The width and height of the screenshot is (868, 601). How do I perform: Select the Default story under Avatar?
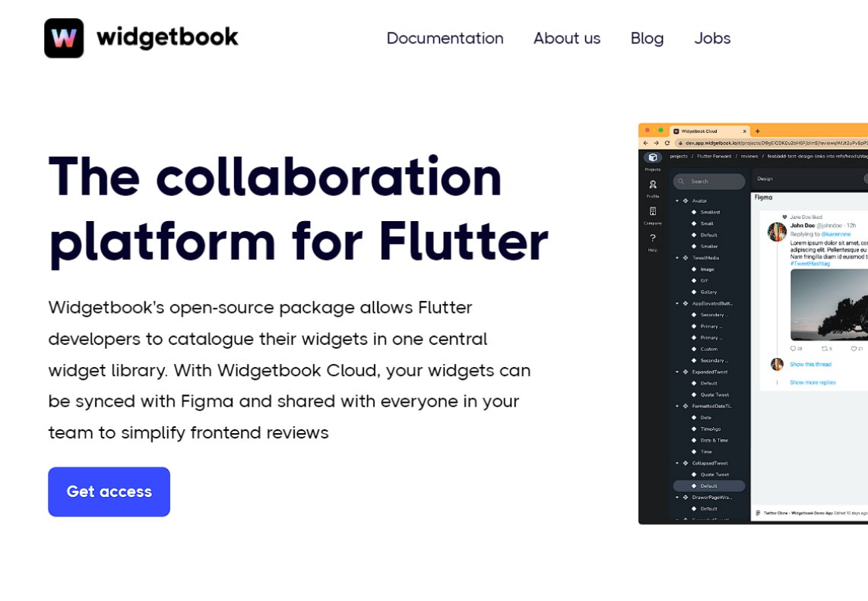(708, 236)
